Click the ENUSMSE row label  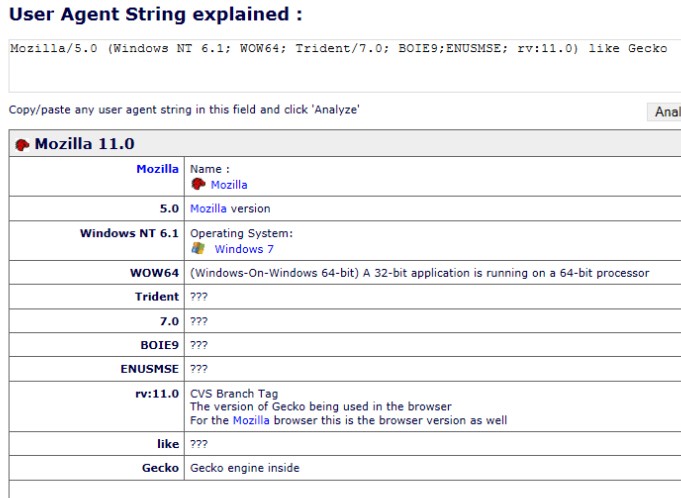pyautogui.click(x=149, y=369)
